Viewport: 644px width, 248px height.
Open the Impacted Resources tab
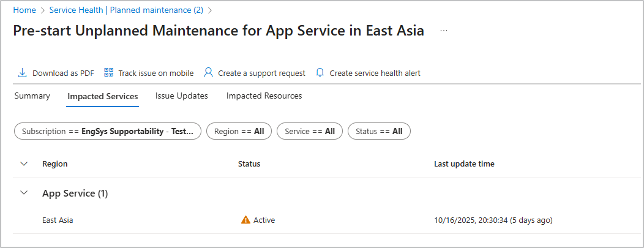point(264,96)
